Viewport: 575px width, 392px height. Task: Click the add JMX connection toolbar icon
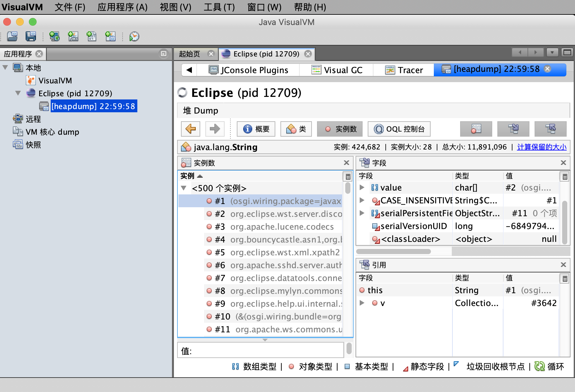[x=73, y=36]
